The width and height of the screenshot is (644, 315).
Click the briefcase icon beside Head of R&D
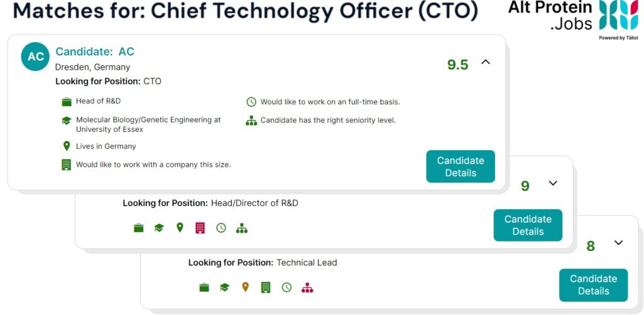[67, 101]
